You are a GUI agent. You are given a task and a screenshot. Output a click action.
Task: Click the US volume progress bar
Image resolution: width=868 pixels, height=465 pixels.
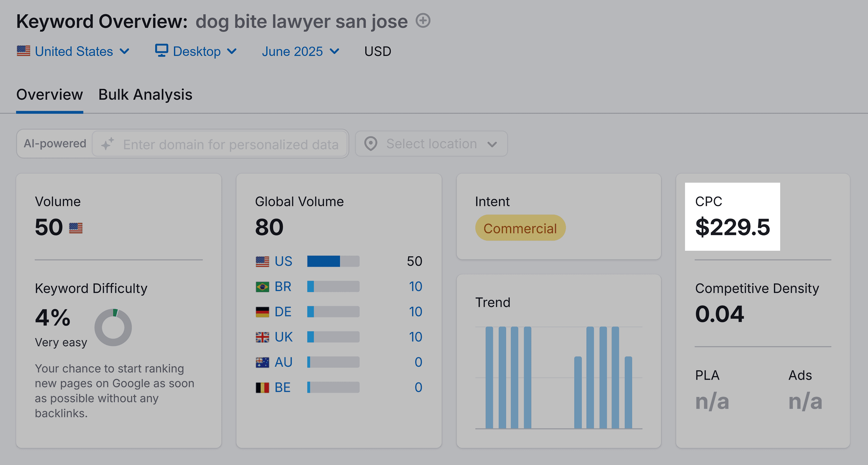pyautogui.click(x=333, y=261)
